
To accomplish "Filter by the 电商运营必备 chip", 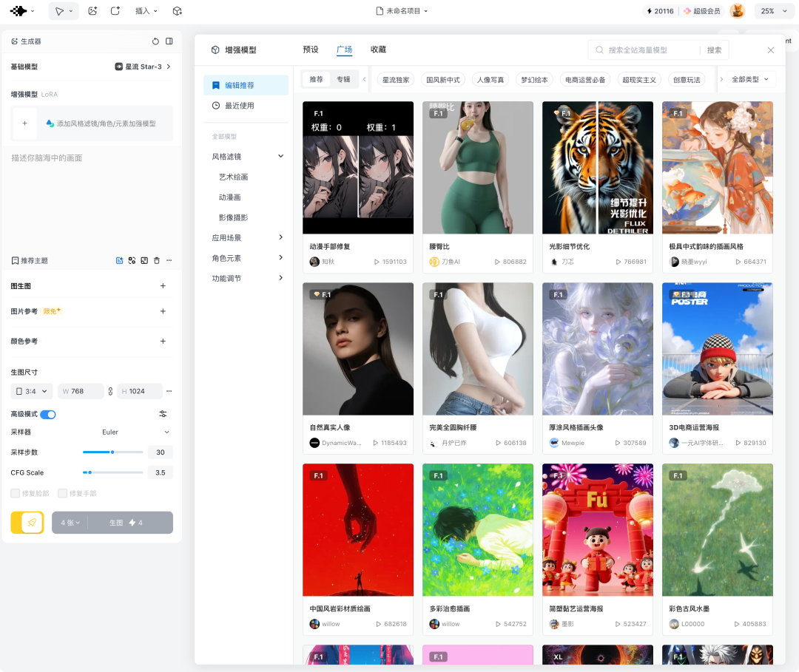I will 585,79.
